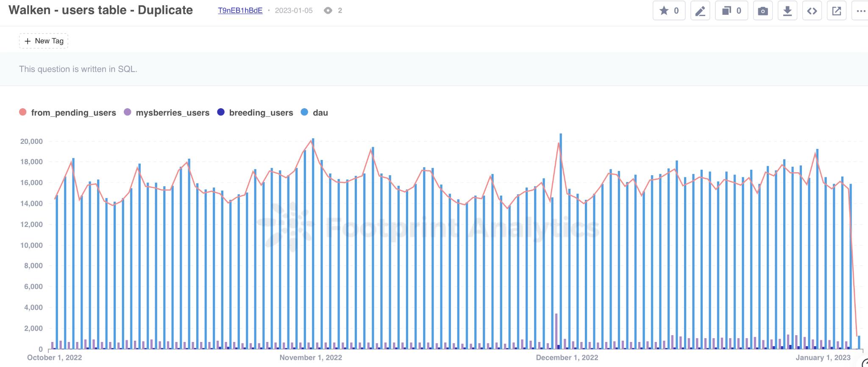Click the tall purple mysberries bar in early December
868x367 pixels.
click(x=556, y=331)
